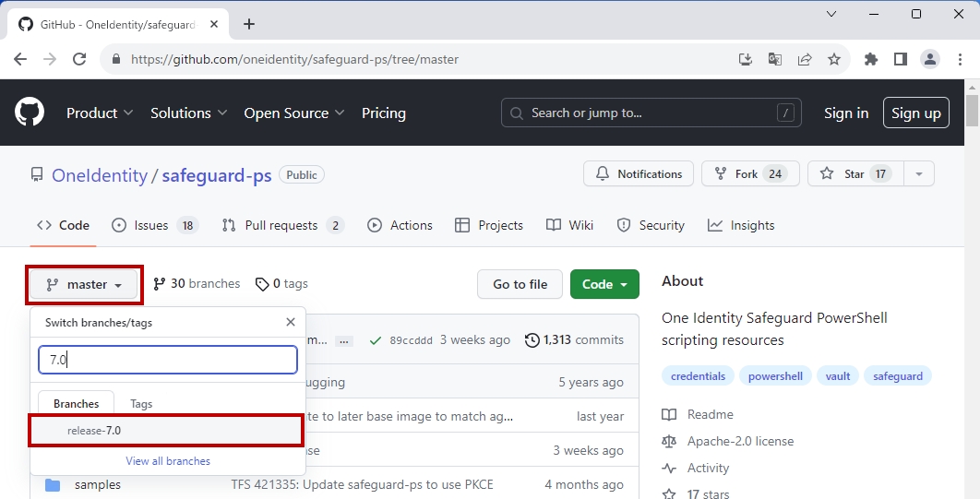Bookmark this page with the star icon
This screenshot has height=499, width=980.
[834, 59]
